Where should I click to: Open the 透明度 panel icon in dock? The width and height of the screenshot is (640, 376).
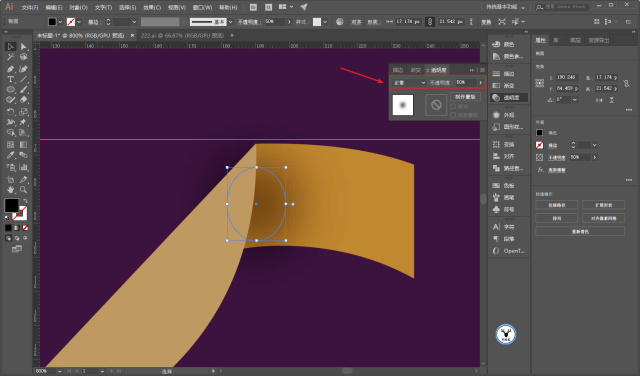(509, 98)
